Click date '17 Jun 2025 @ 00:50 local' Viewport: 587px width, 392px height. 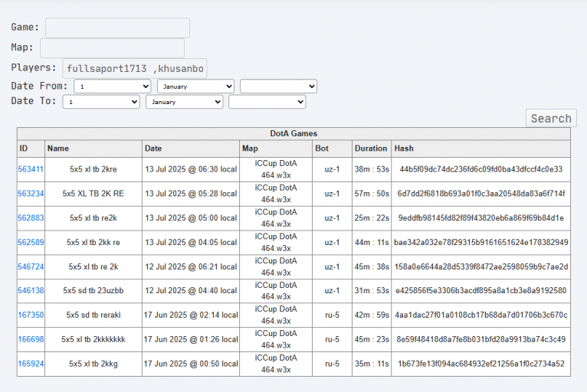click(191, 364)
